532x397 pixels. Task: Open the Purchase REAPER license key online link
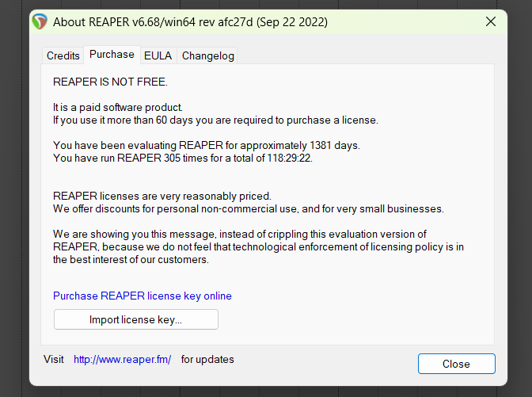(x=142, y=296)
